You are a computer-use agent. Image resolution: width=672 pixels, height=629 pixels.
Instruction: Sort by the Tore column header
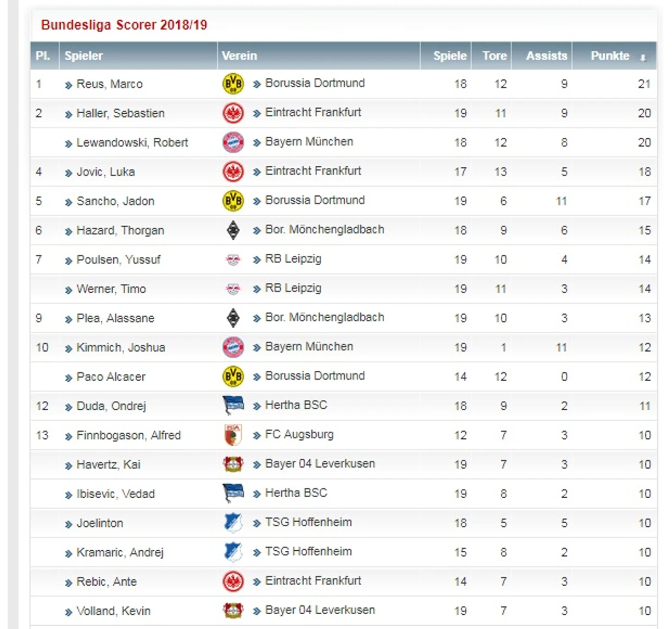[494, 56]
